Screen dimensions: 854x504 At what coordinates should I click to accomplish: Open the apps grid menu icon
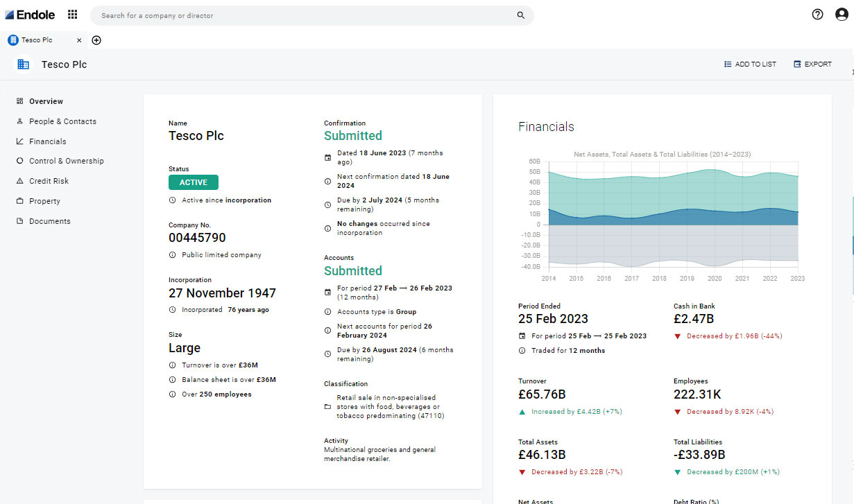click(x=73, y=15)
